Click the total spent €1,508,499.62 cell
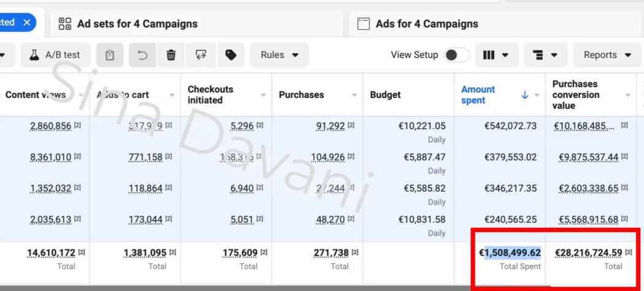 click(x=510, y=252)
